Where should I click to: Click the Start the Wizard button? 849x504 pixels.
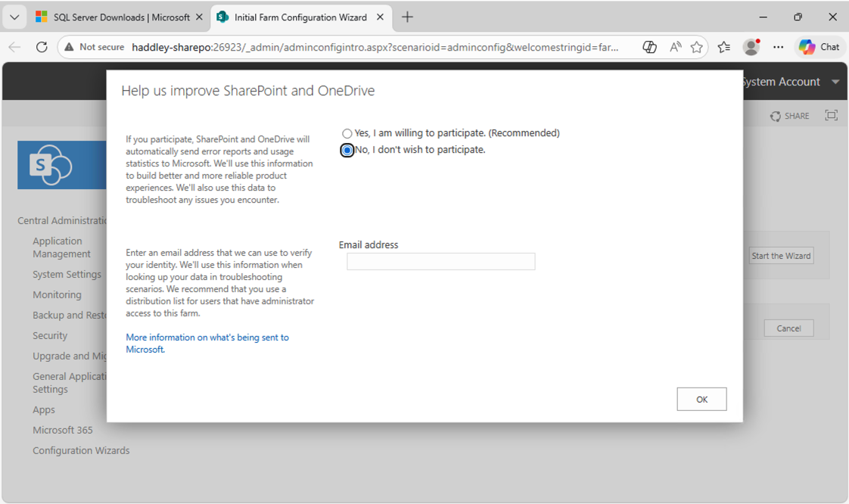click(x=782, y=256)
